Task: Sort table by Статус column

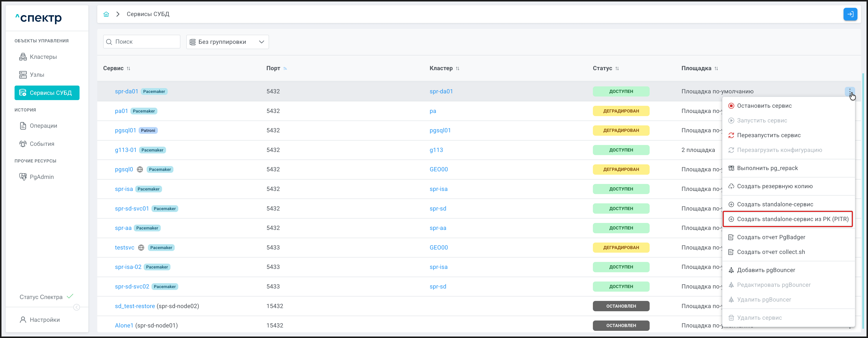Action: 617,68
